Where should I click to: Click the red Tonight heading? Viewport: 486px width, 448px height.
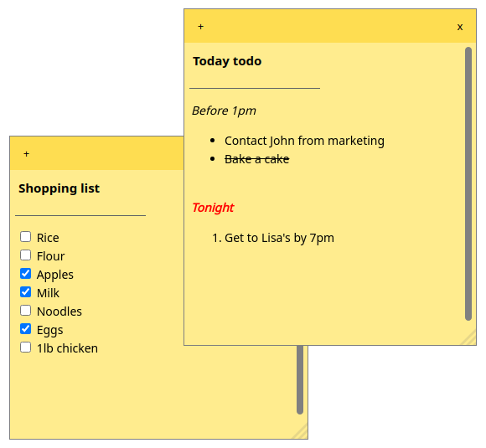click(x=213, y=208)
